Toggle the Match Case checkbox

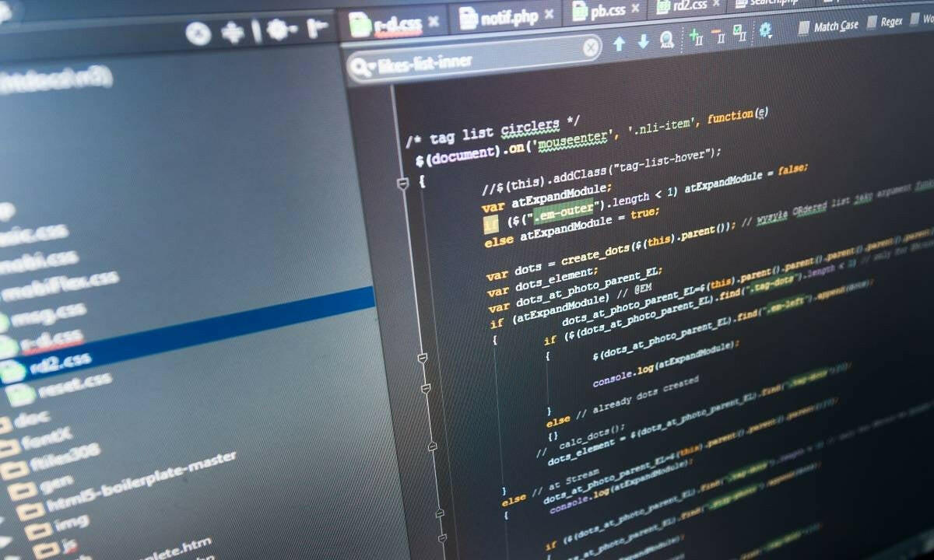pos(804,28)
